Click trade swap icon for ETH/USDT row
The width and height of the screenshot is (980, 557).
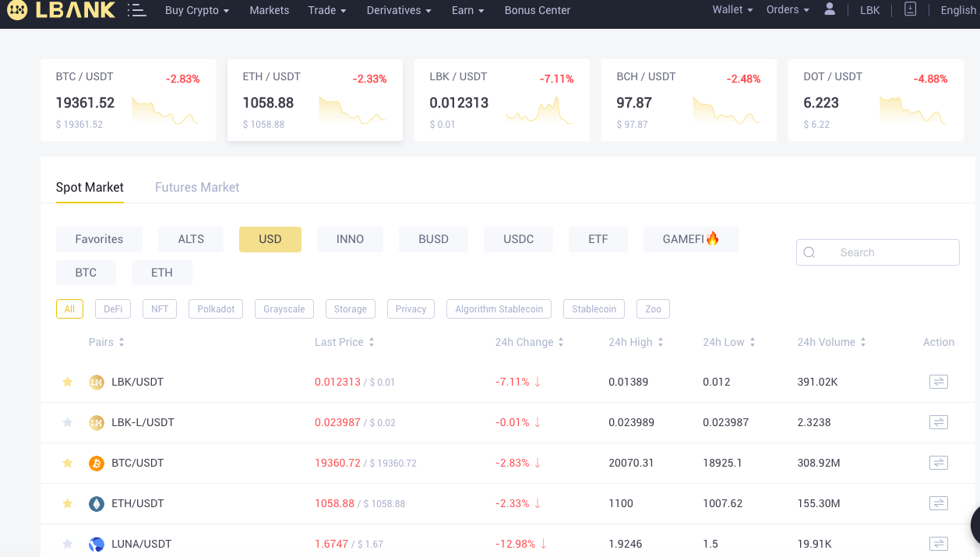click(938, 503)
